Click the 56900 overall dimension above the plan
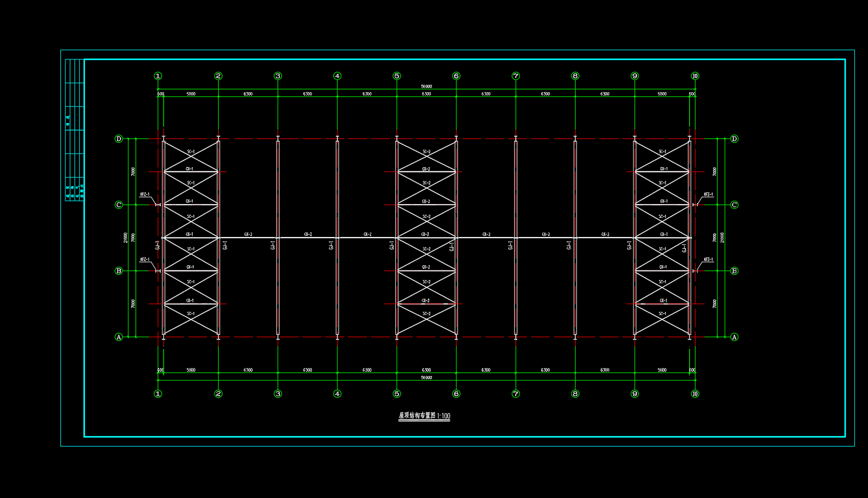 pyautogui.click(x=427, y=86)
